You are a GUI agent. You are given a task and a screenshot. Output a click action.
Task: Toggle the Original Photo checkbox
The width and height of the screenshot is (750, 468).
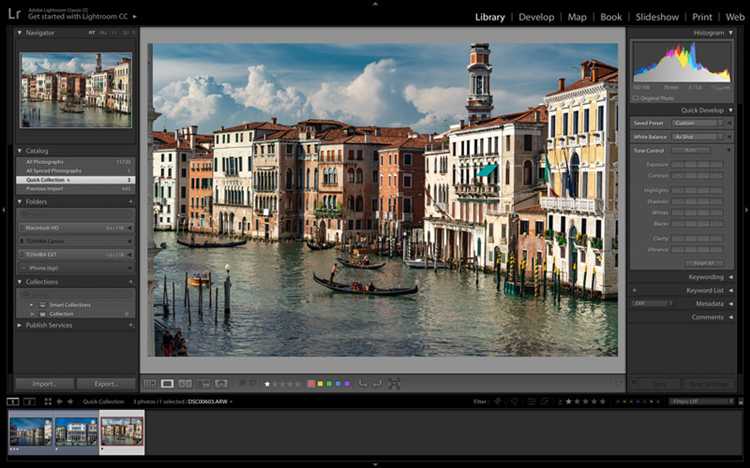(636, 98)
